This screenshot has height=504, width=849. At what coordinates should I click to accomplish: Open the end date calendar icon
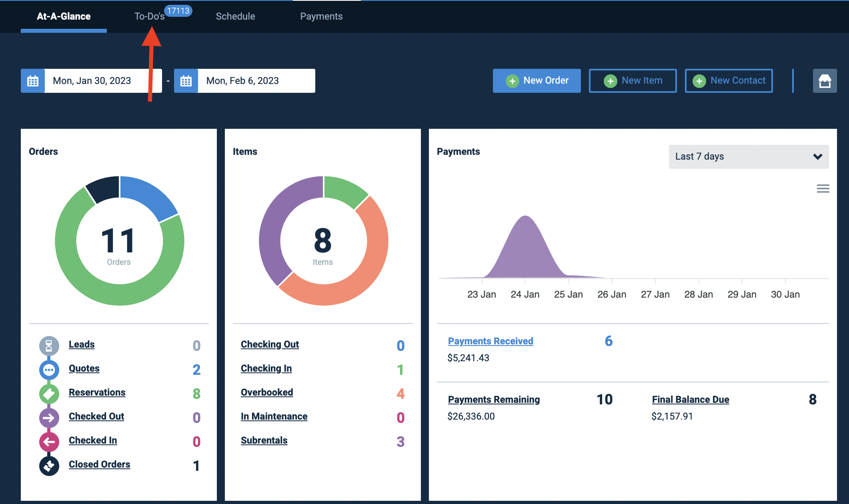tap(186, 81)
